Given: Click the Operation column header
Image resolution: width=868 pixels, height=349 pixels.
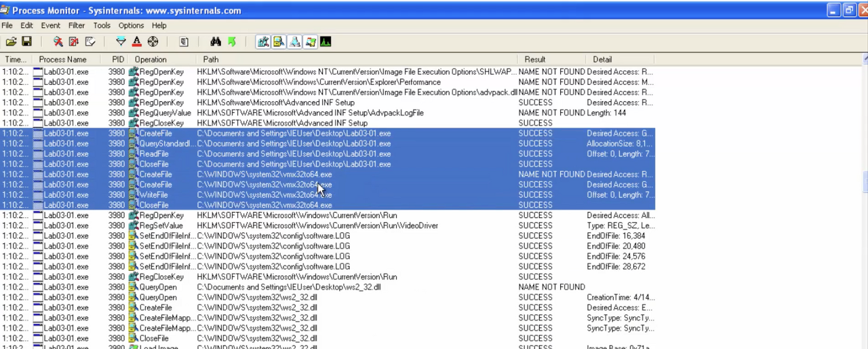Looking at the screenshot, I should tap(163, 59).
